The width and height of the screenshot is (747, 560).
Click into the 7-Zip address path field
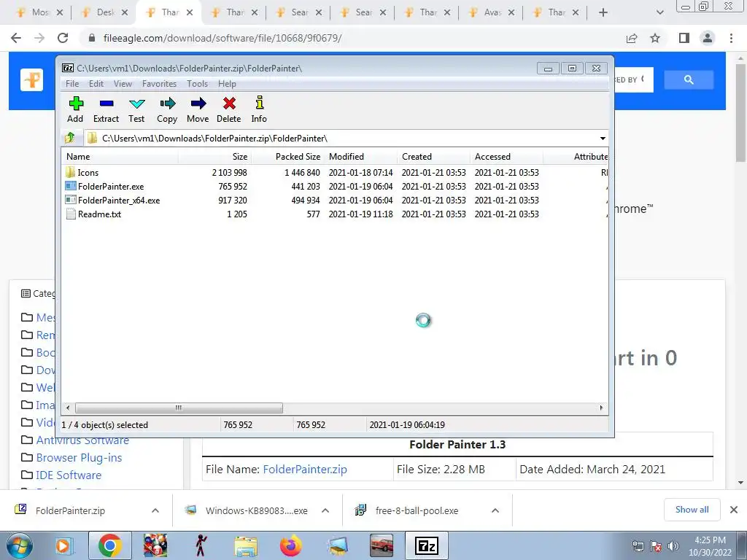(341, 138)
